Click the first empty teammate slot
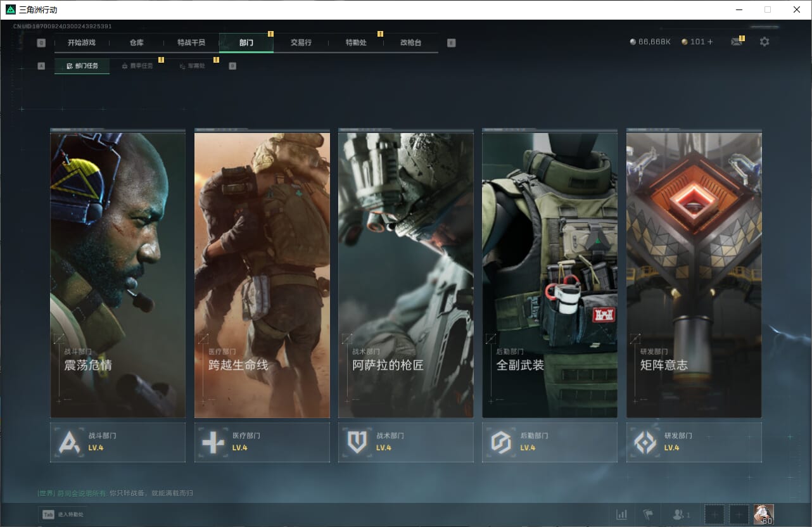The height and width of the screenshot is (527, 812). 714,514
